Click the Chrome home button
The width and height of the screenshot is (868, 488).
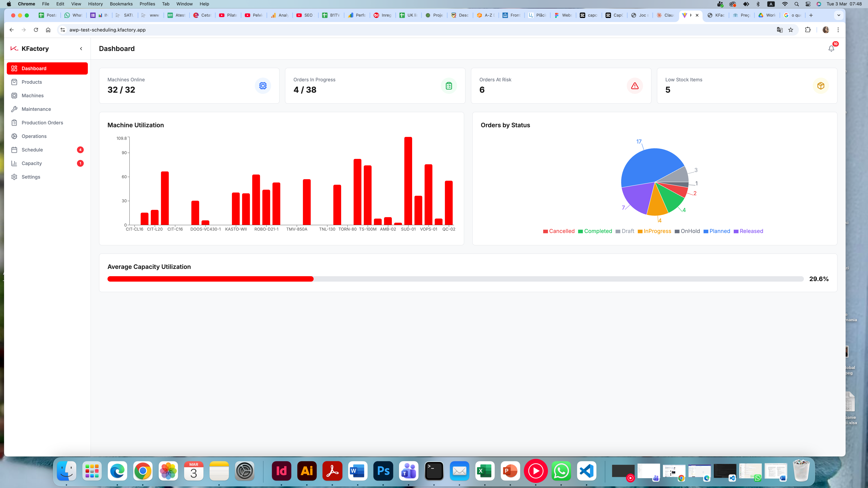tap(48, 30)
